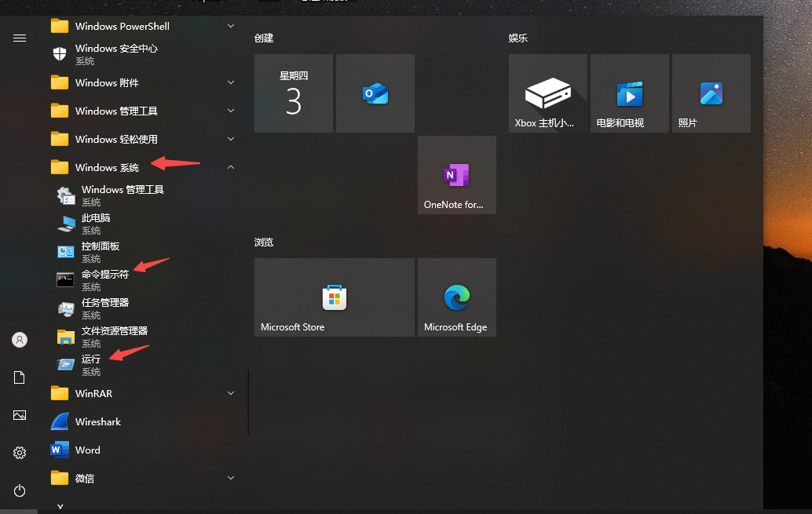Toggle the hamburger menu at top left
The height and width of the screenshot is (514, 812).
tap(20, 38)
